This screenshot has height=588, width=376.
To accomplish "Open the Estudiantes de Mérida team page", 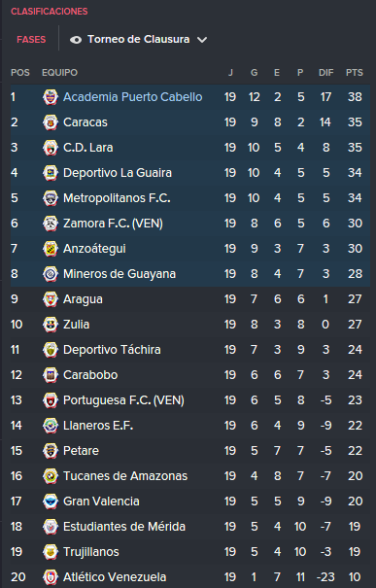I will (124, 527).
